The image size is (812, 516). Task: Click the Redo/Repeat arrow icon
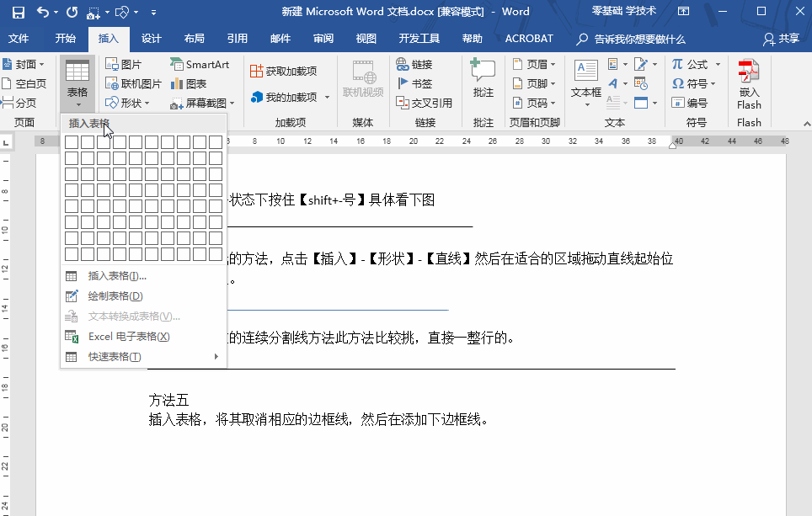pyautogui.click(x=72, y=12)
